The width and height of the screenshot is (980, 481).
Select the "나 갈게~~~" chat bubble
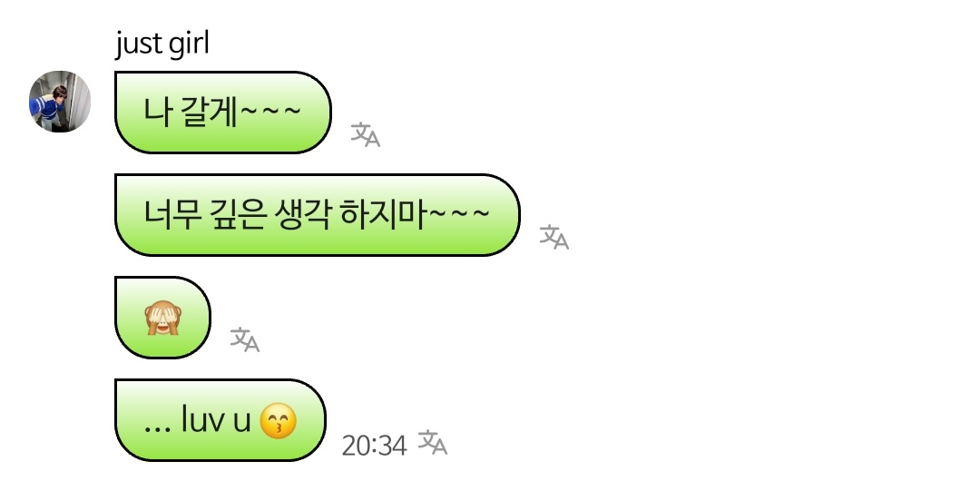223,113
